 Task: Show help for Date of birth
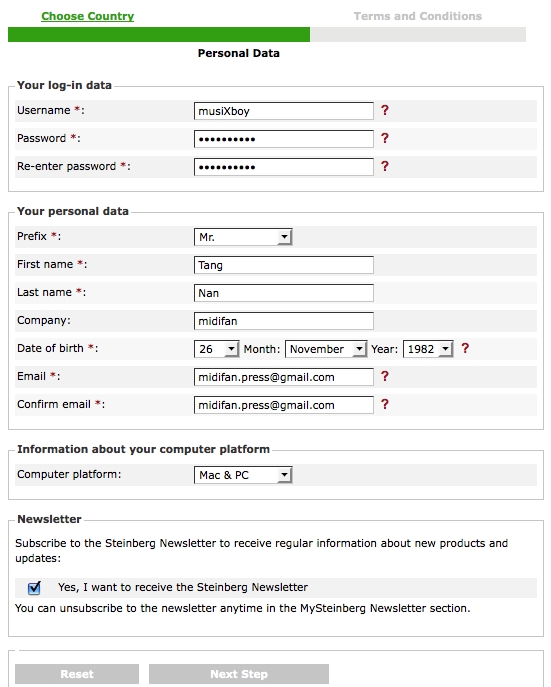pos(465,348)
